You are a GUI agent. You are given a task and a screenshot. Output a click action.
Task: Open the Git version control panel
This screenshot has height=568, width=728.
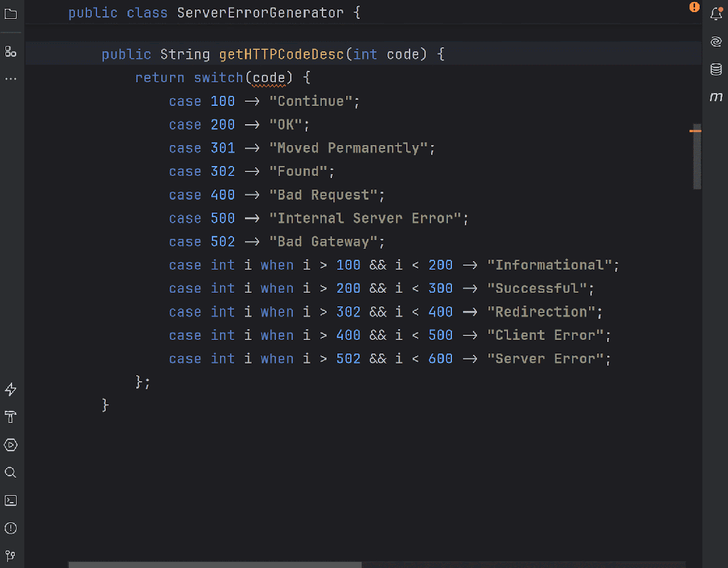tap(10, 555)
